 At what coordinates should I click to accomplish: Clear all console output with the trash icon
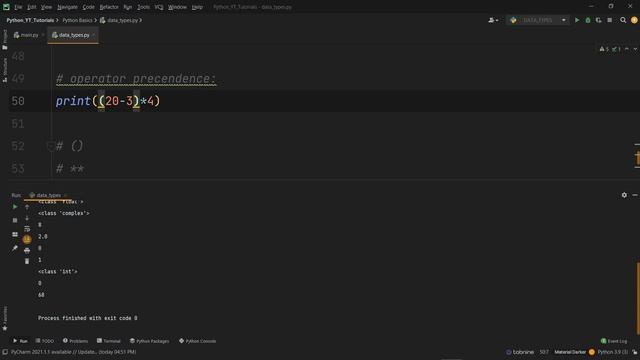27,261
